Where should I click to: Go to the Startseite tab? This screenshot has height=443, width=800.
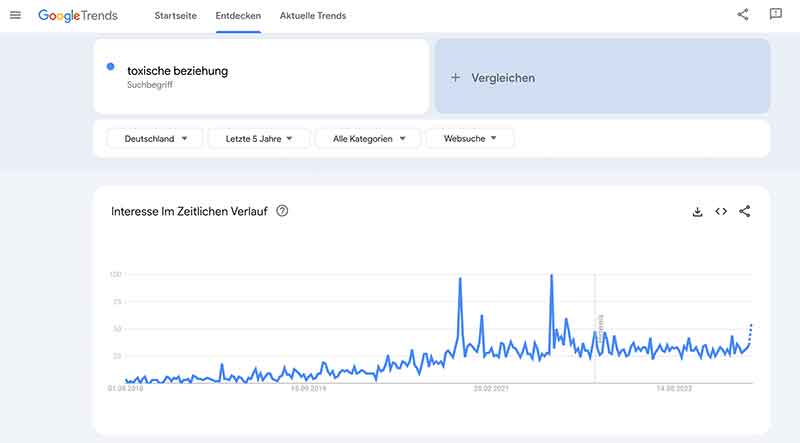(x=176, y=16)
